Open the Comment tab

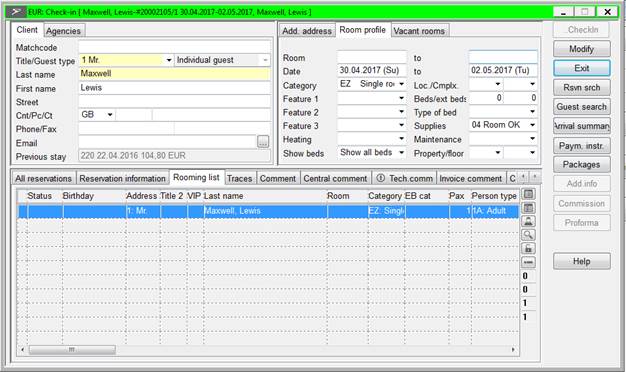tap(277, 178)
